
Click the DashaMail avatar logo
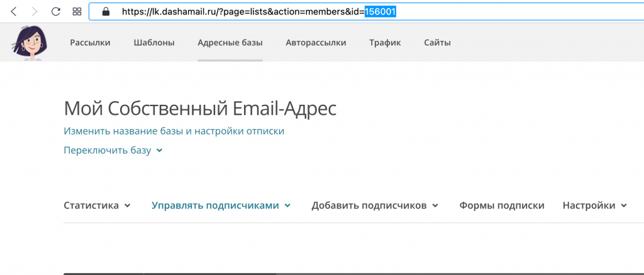[x=29, y=43]
